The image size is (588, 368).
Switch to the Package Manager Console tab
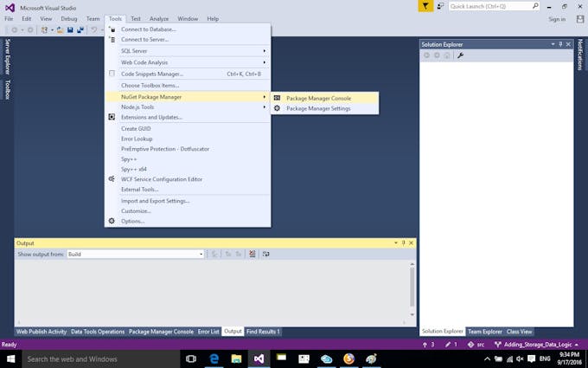click(161, 332)
